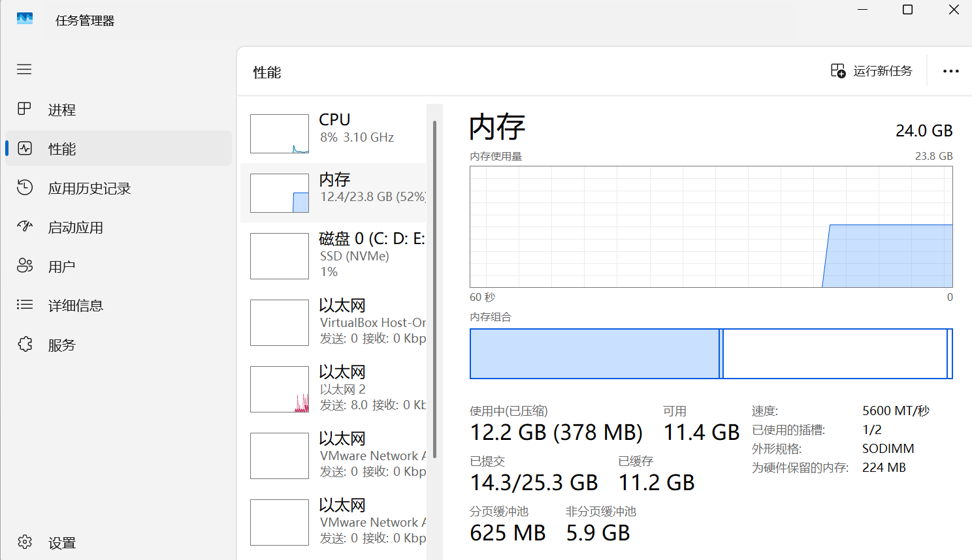This screenshot has height=560, width=972.
Task: Click the 224 MB hardware reserved value
Action: pyautogui.click(x=884, y=467)
